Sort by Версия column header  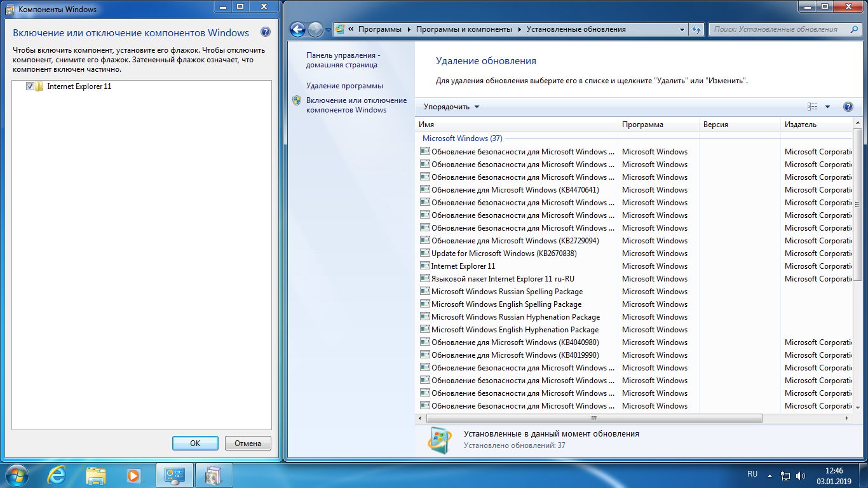(x=740, y=125)
